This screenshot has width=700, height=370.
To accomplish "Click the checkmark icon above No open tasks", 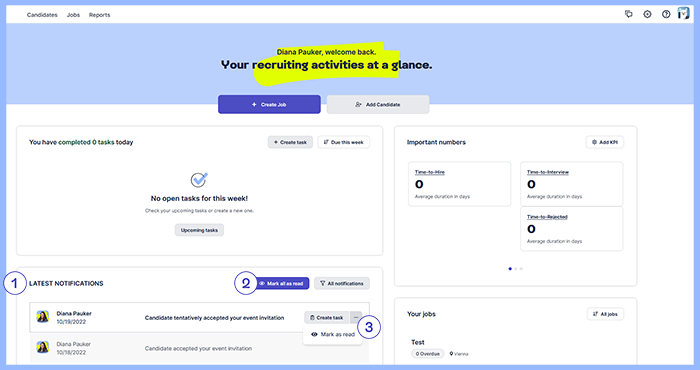I will point(199,180).
